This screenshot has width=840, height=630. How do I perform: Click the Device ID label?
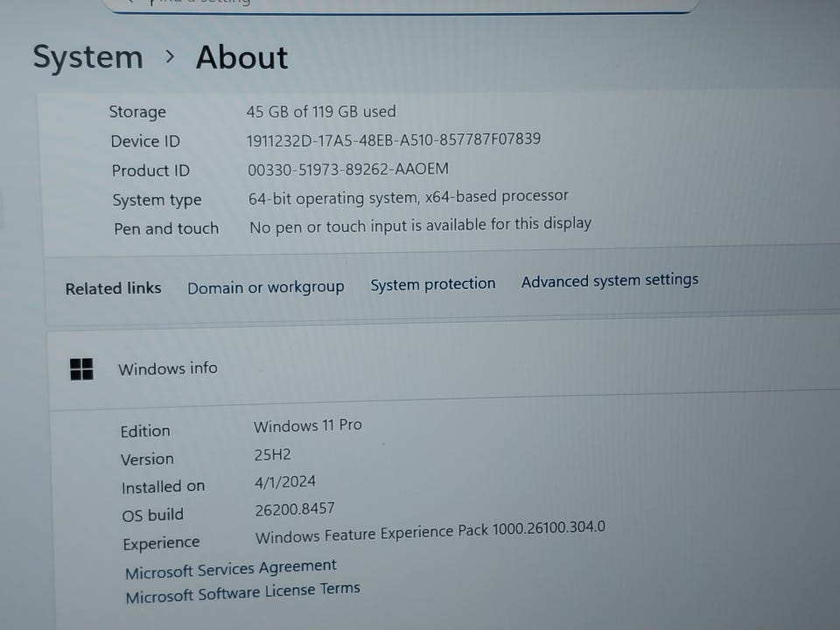145,142
